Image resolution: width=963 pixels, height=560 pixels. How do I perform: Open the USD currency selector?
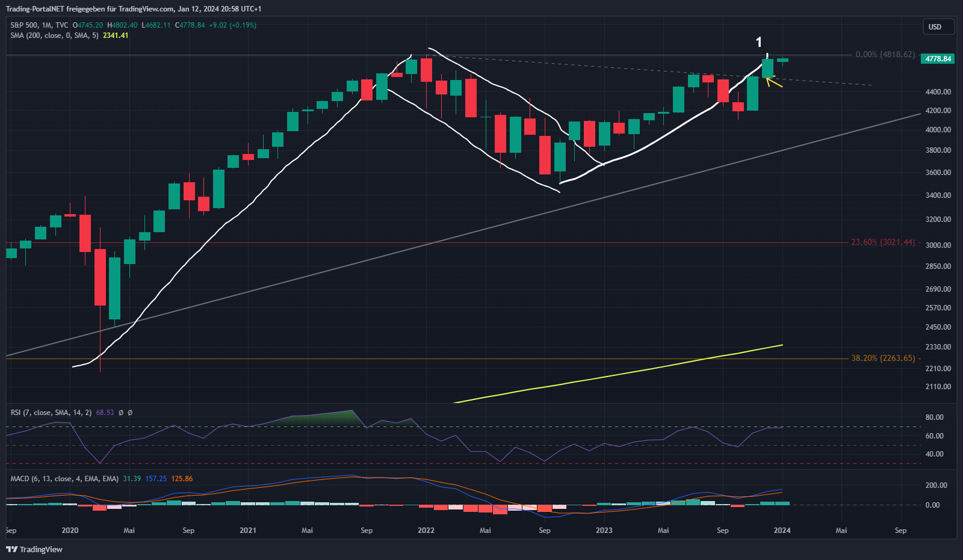point(938,26)
